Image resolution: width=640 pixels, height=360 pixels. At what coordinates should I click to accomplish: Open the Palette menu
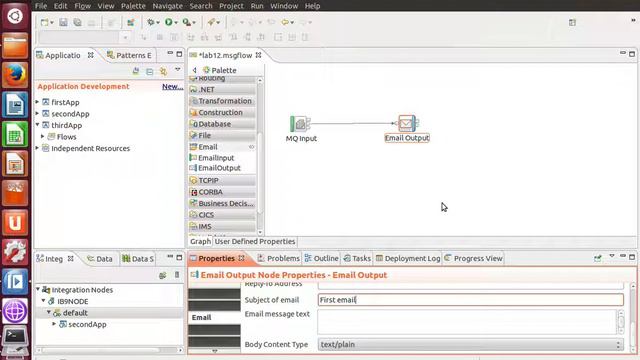pos(133,6)
